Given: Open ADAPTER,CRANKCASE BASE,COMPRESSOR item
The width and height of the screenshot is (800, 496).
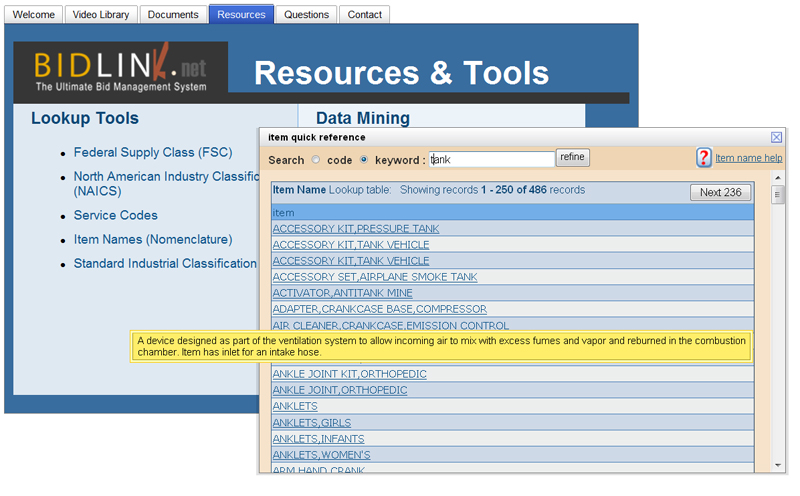Looking at the screenshot, I should (x=380, y=309).
